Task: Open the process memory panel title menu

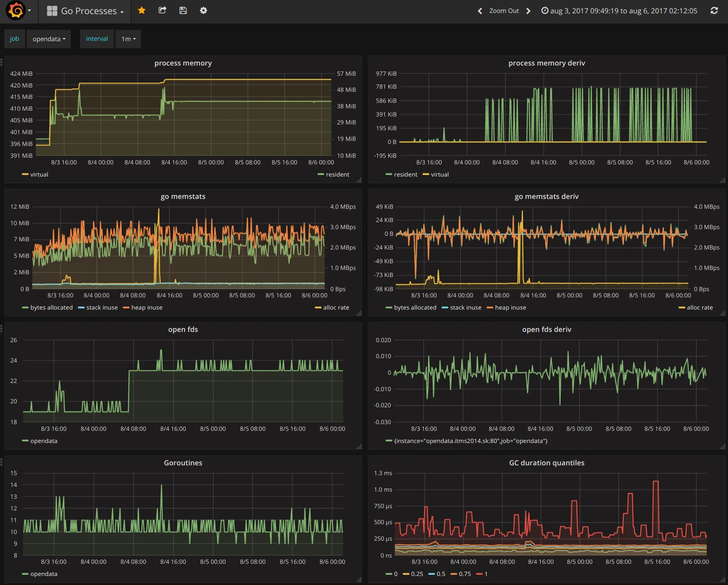Action: (x=183, y=63)
